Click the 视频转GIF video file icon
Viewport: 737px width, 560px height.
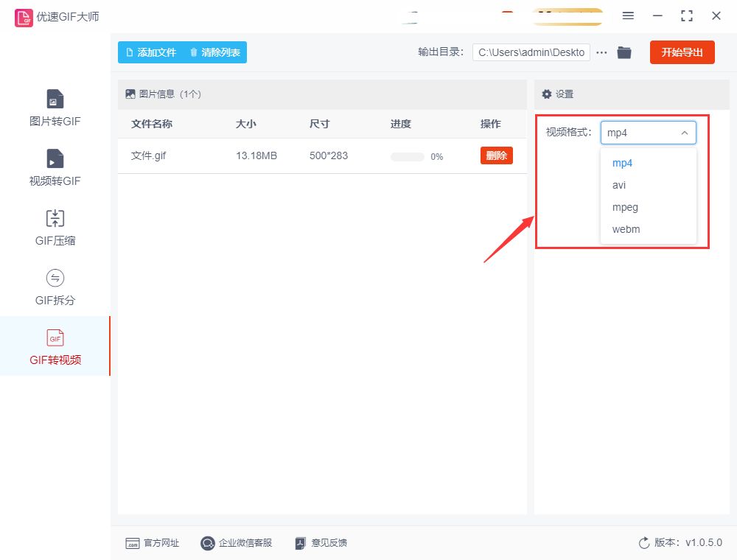(55, 158)
